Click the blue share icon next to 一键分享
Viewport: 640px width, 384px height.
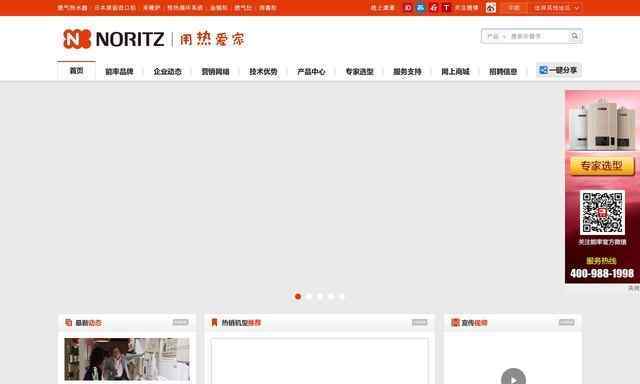pos(543,70)
